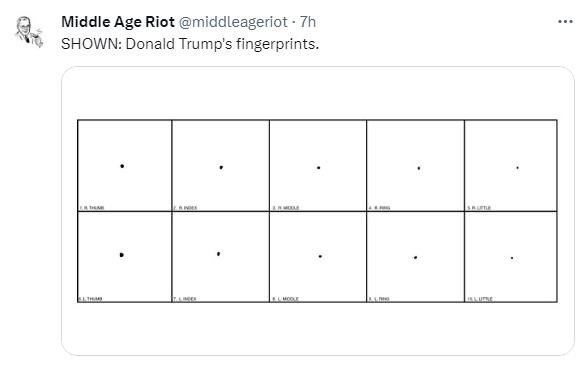Image resolution: width=588 pixels, height=366 pixels.
Task: Click the L. THUMB fingerprint dot
Action: 122,255
